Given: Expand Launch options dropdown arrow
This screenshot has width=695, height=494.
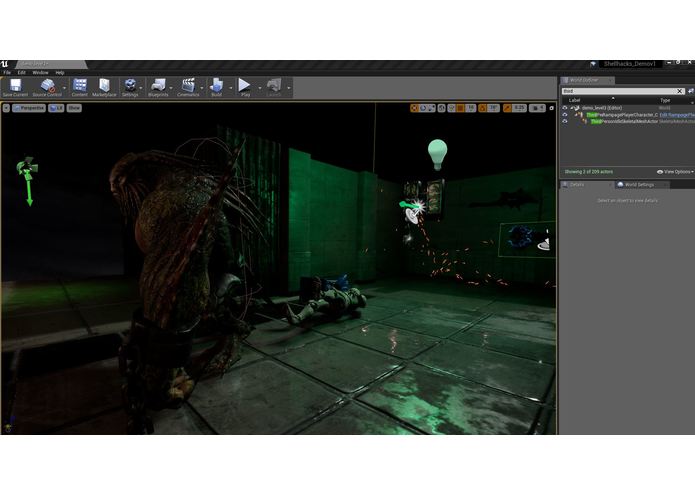Looking at the screenshot, I should click(x=289, y=88).
